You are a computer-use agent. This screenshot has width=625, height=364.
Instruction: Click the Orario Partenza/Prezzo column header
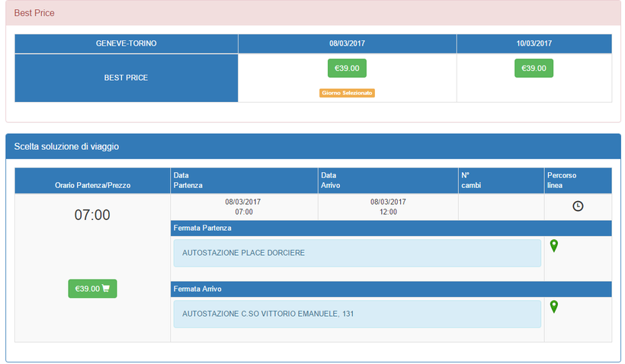point(92,185)
